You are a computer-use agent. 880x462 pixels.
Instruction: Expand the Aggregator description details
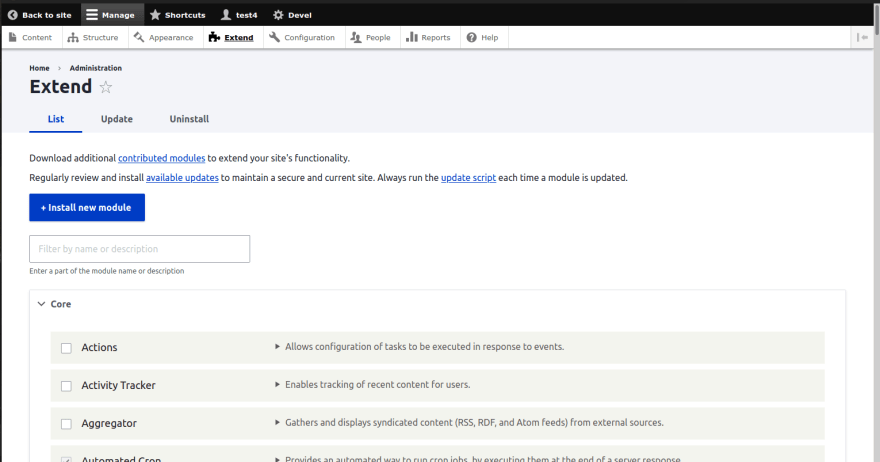tap(277, 423)
